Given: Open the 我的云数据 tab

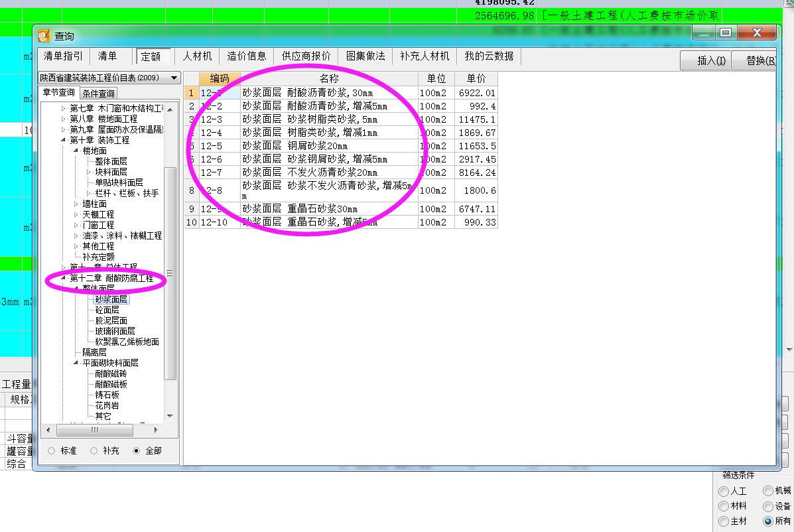Looking at the screenshot, I should coord(489,56).
